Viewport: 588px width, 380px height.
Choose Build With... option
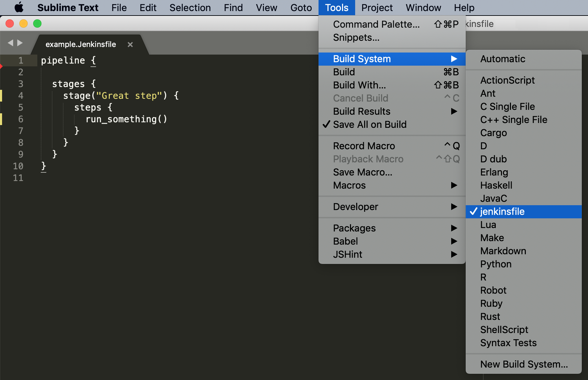tap(392, 85)
